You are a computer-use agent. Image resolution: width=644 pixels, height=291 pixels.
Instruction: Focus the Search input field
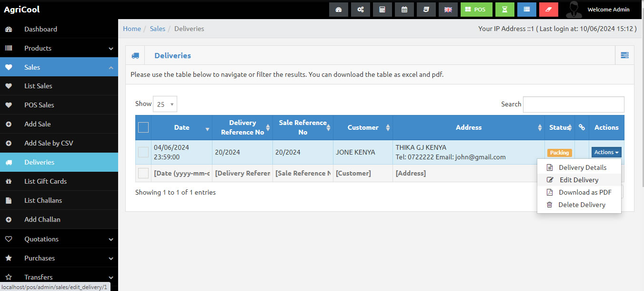[x=574, y=104]
